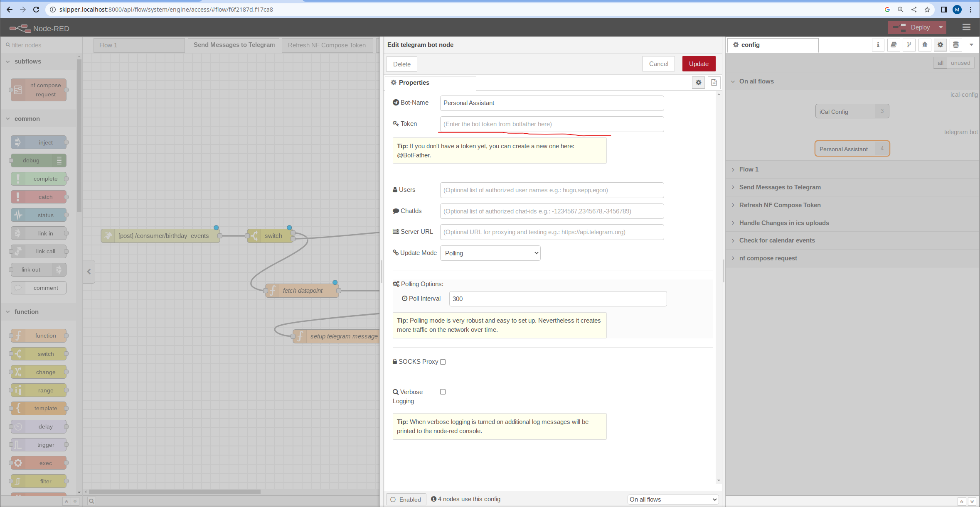Screen dimensions: 980x507
Task: Open the context data database icon
Action: coord(956,45)
